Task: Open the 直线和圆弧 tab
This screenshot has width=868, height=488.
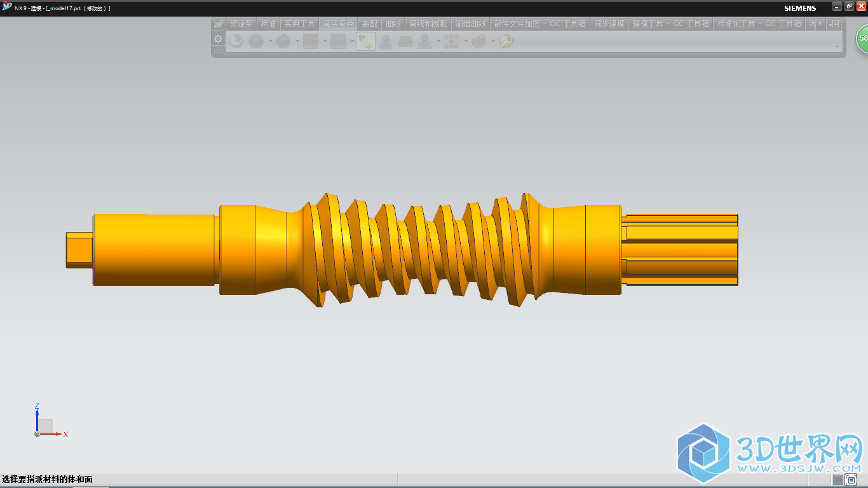Action: pyautogui.click(x=428, y=24)
